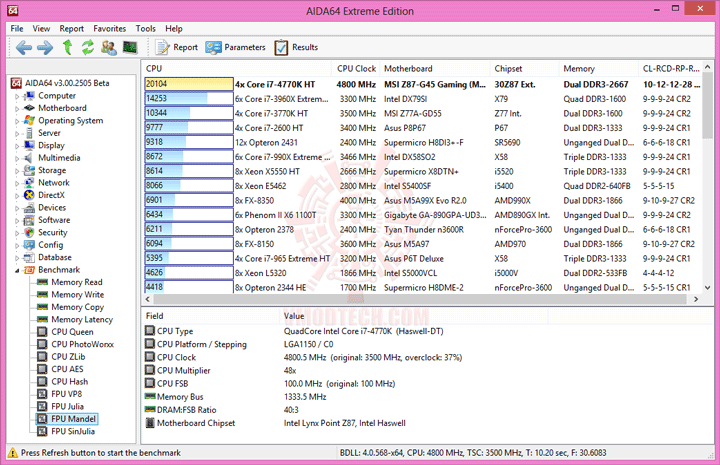Open the Tools menu
This screenshot has height=465, width=720.
[146, 28]
